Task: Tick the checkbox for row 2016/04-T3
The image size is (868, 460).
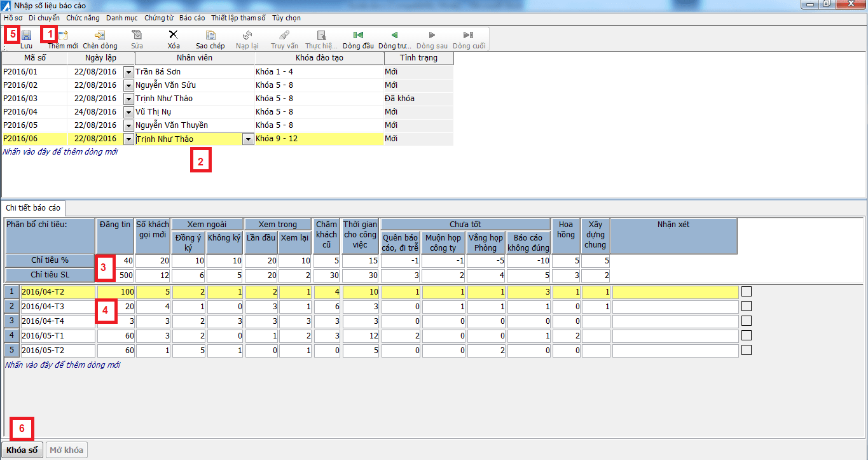Action: click(747, 306)
